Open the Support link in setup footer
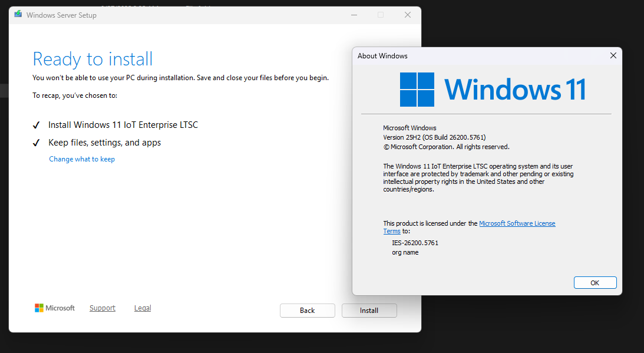 coord(103,308)
